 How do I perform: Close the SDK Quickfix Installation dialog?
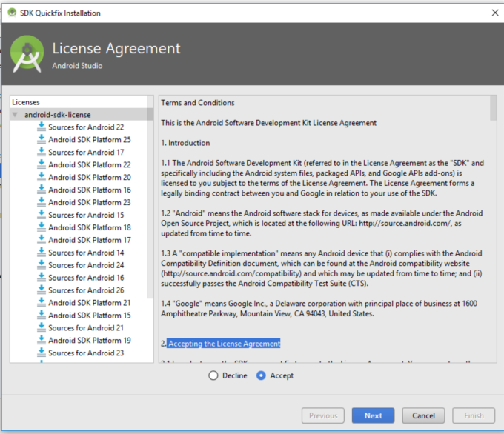(495, 13)
